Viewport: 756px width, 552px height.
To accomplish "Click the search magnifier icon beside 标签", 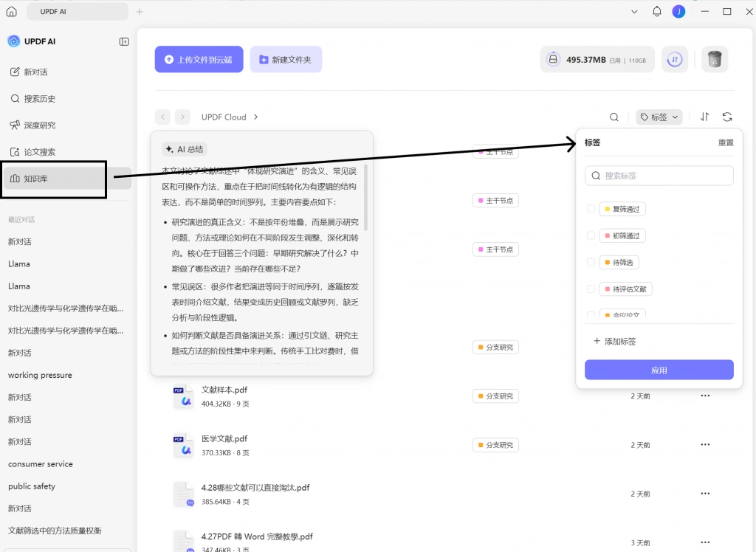I will pyautogui.click(x=614, y=117).
